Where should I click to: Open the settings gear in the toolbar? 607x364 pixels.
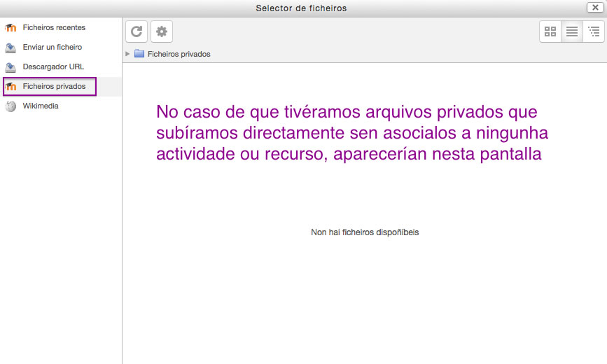(162, 31)
